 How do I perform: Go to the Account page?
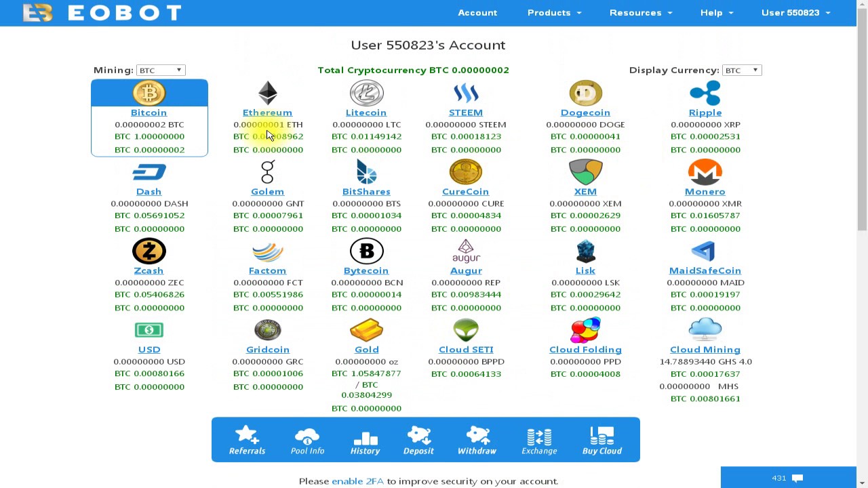point(477,13)
